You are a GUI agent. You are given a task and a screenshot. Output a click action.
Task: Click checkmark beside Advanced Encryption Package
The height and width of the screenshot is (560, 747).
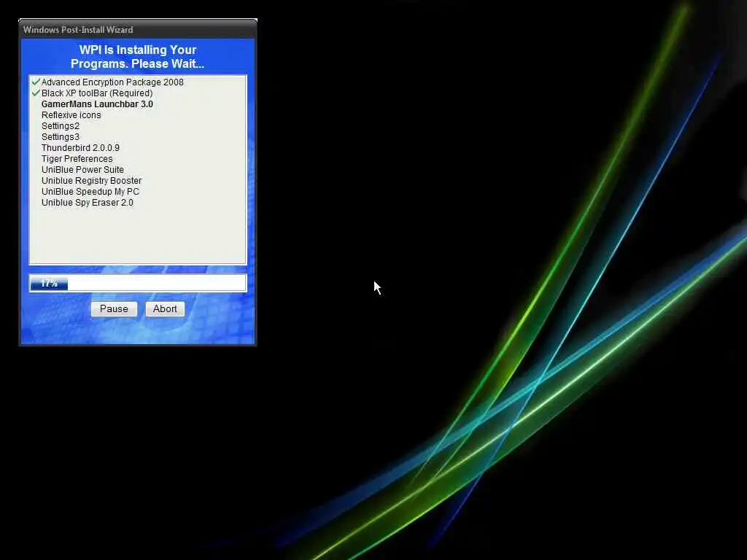[36, 82]
